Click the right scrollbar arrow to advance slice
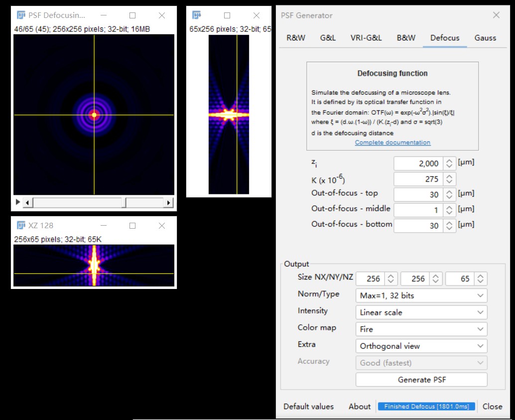Screen dimensions: 515x420 pos(169,202)
